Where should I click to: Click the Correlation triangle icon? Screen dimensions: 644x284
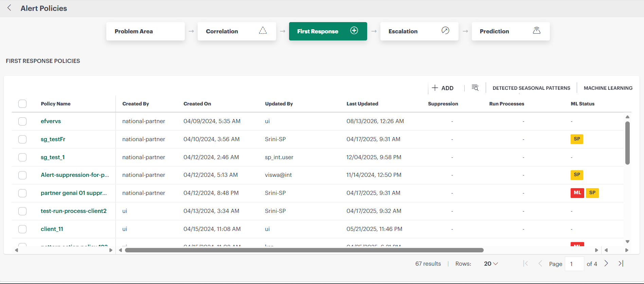click(x=263, y=31)
